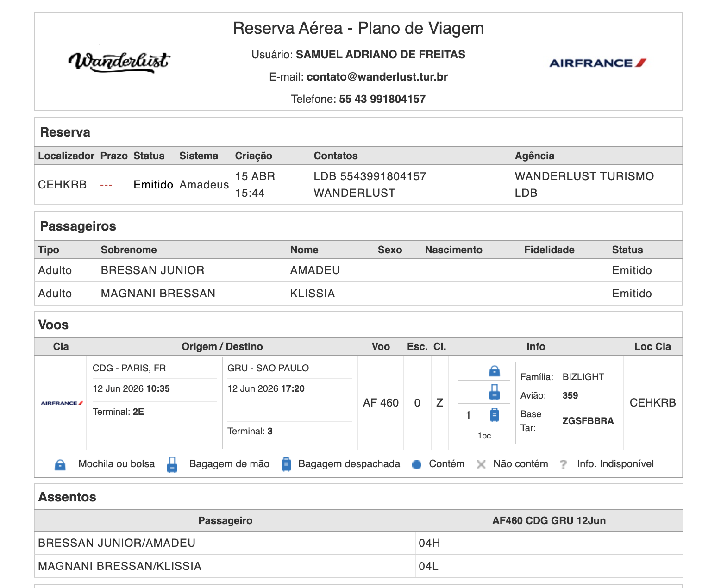Click the Air France logo in the header

[x=597, y=63]
